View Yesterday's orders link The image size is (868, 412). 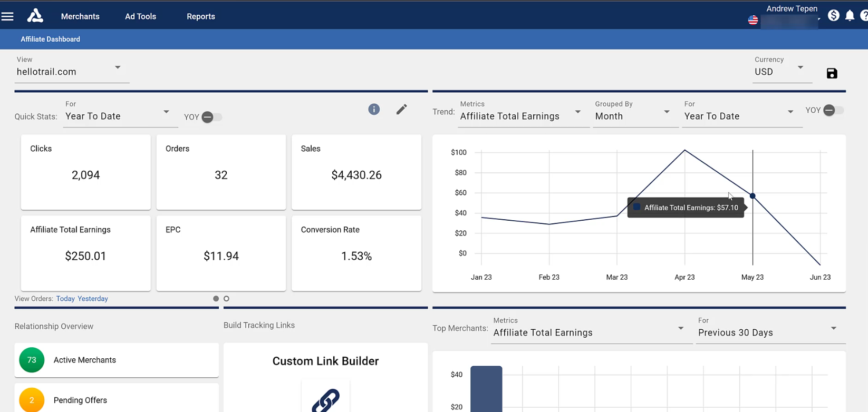click(93, 299)
